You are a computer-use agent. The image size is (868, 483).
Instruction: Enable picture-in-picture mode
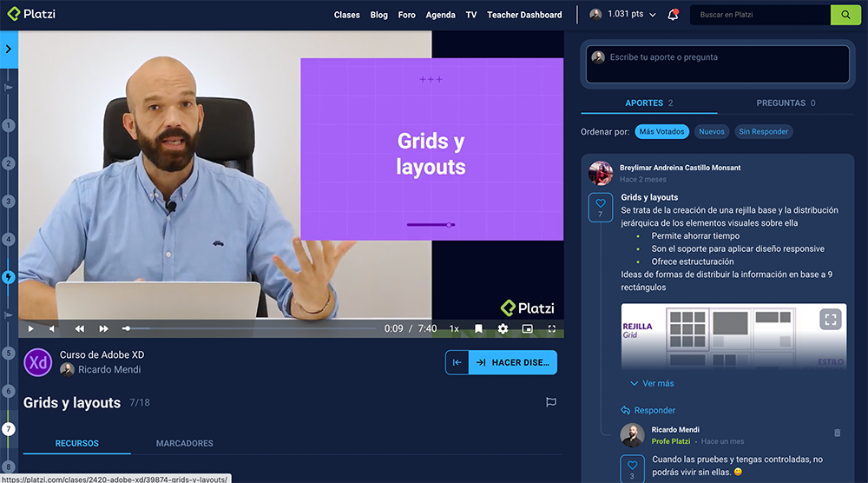pyautogui.click(x=527, y=328)
